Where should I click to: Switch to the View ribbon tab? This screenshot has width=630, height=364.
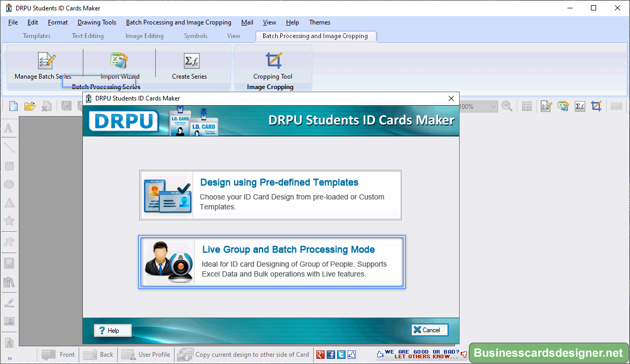click(233, 36)
